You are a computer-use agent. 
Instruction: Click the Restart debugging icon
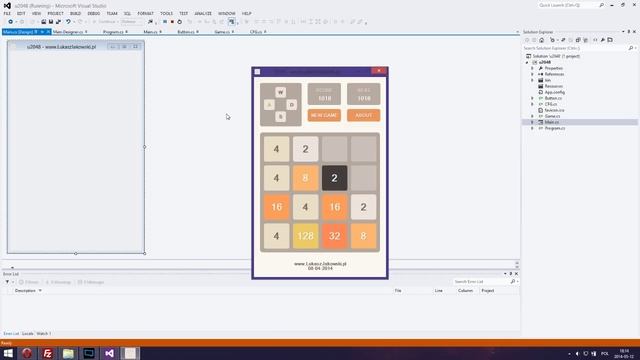click(180, 22)
